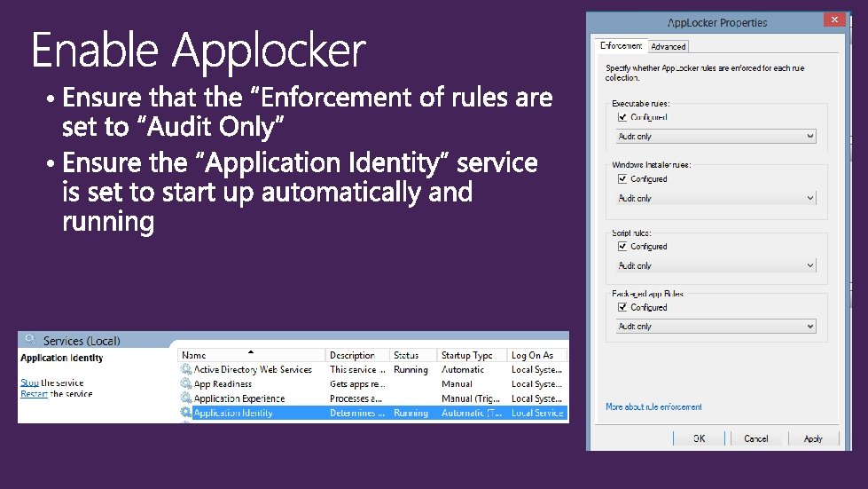Click Apply in AppLocker Properties
Image resolution: width=868 pixels, height=489 pixels.
coord(813,438)
